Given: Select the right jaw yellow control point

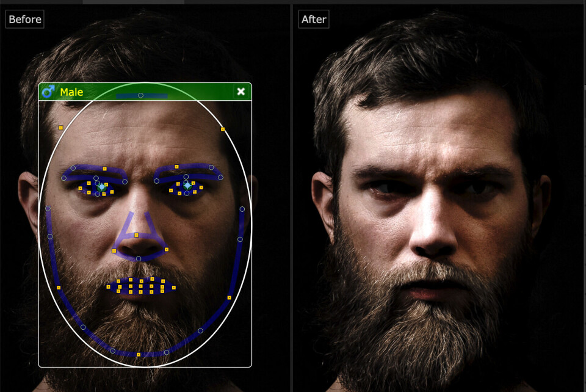Looking at the screenshot, I should (x=229, y=297).
